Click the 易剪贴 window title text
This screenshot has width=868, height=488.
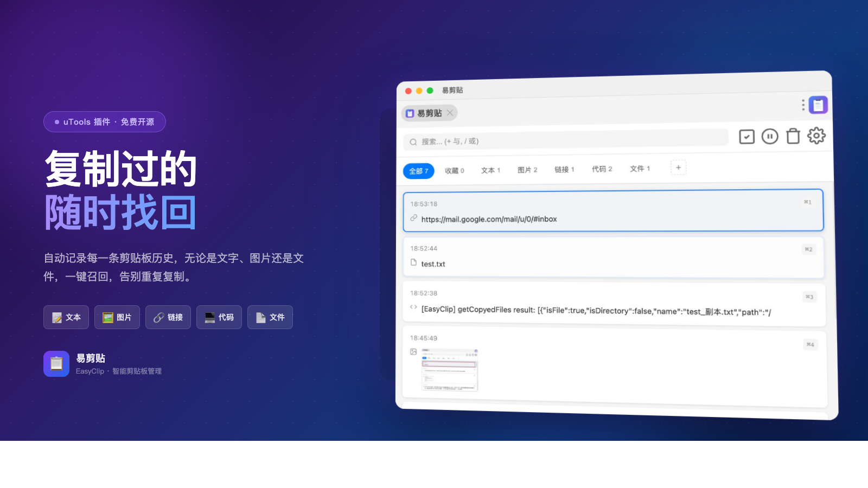pos(452,90)
